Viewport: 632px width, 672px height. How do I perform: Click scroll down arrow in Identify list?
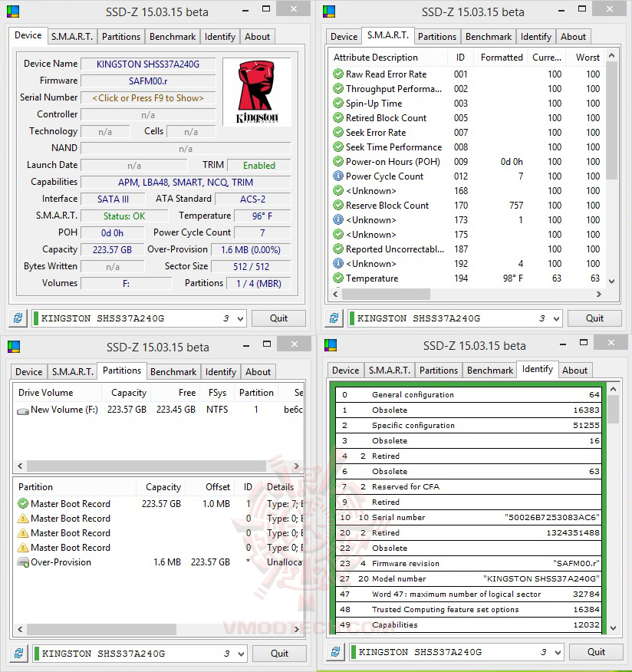click(x=614, y=628)
